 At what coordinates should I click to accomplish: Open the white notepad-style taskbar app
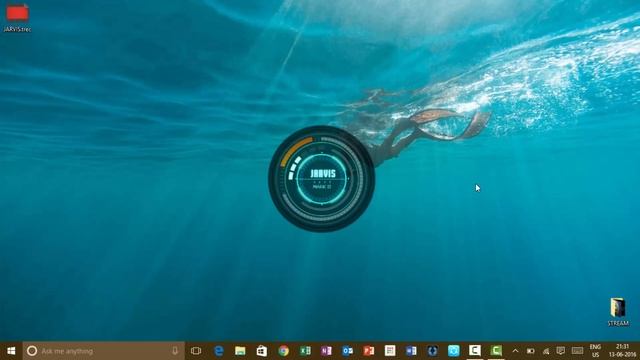pos(390,351)
